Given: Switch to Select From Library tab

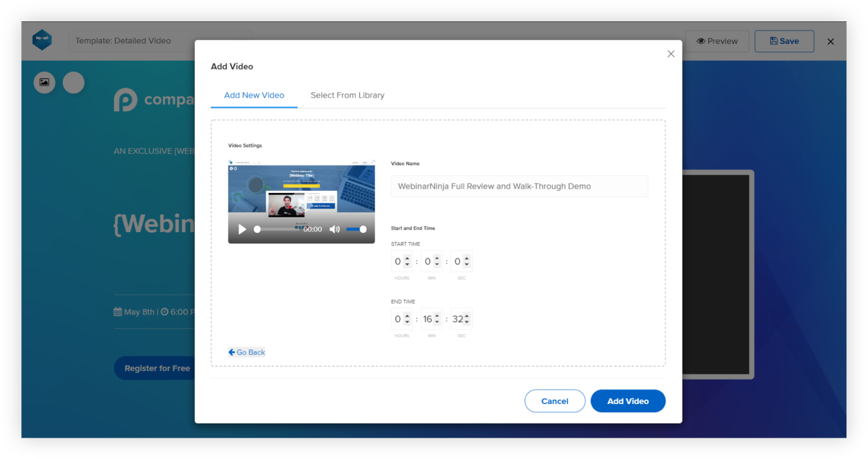Looking at the screenshot, I should pyautogui.click(x=348, y=95).
